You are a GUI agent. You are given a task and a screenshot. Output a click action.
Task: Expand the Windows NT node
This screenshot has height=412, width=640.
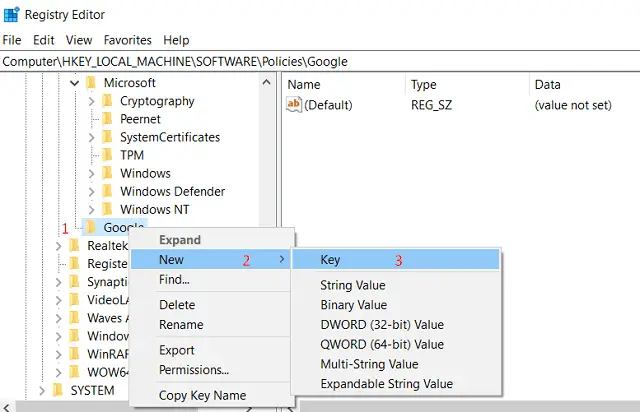coord(91,210)
